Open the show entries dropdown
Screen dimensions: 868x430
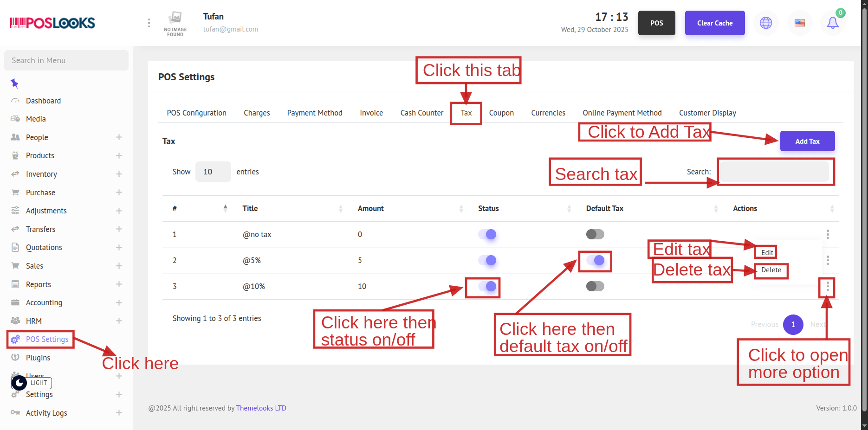point(213,172)
